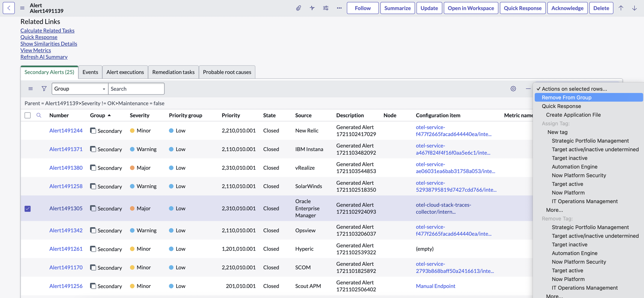Switch to the Probable root causes tab
644x298 pixels.
(x=227, y=72)
